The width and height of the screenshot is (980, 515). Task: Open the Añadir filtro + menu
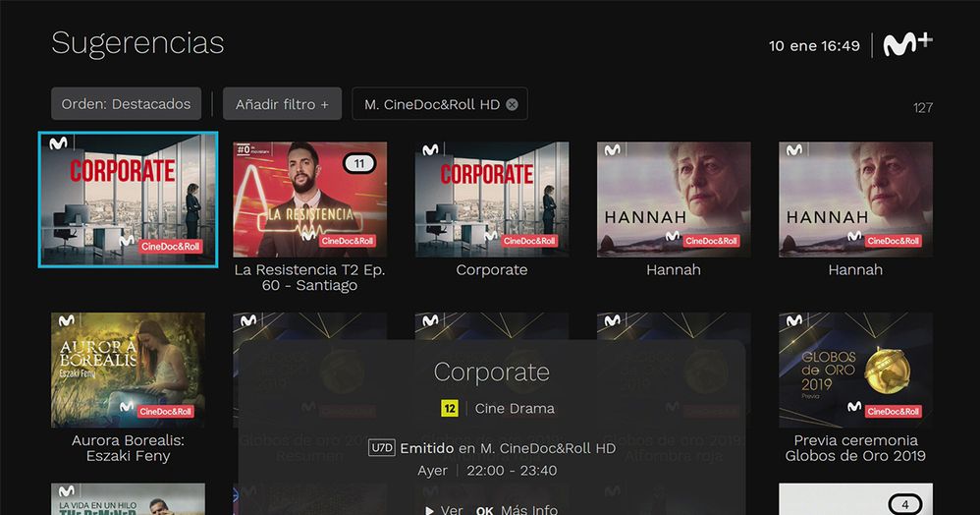[282, 104]
